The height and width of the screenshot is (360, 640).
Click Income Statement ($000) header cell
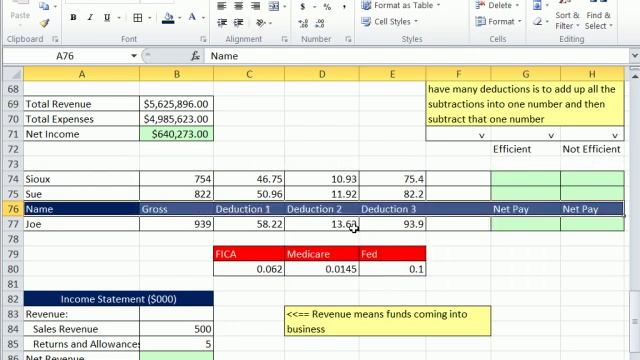[118, 299]
